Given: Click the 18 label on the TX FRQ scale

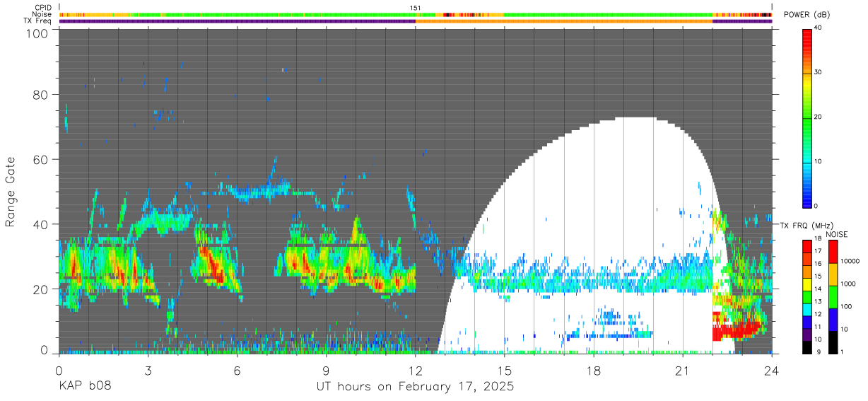Looking at the screenshot, I should tap(817, 239).
